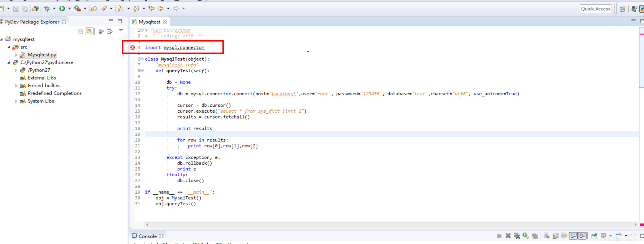Expand the /Python27 tree node
Viewport: 644px width, 244px height.
tap(16, 70)
